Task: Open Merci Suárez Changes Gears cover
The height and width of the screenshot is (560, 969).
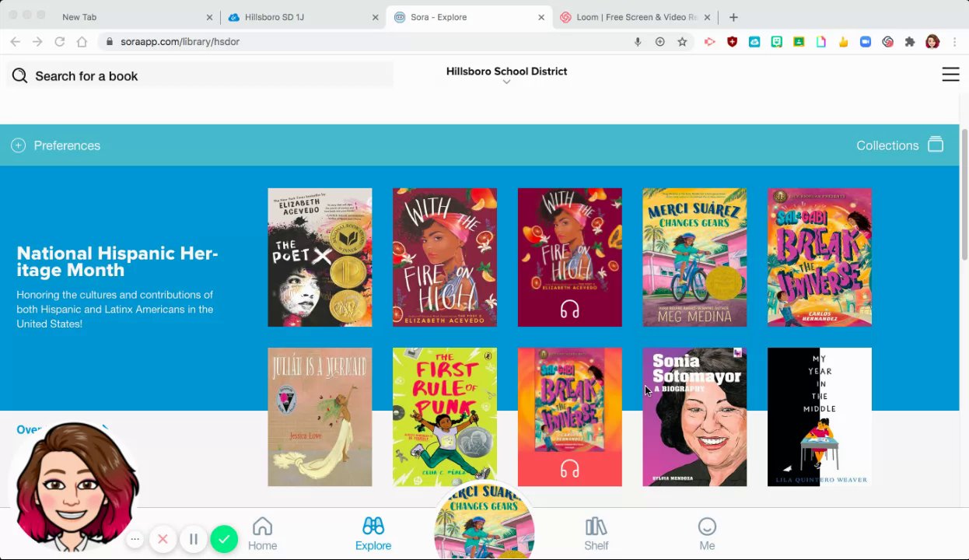Action: [694, 257]
